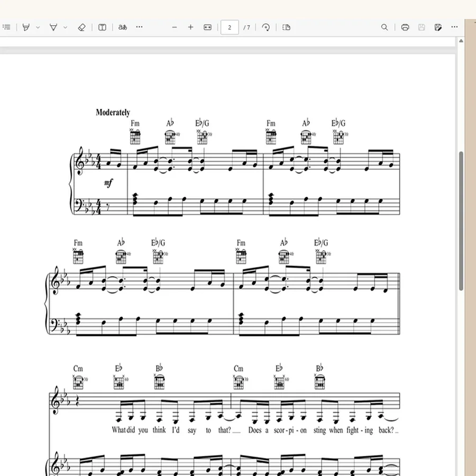Click the Translate icon

point(123,28)
